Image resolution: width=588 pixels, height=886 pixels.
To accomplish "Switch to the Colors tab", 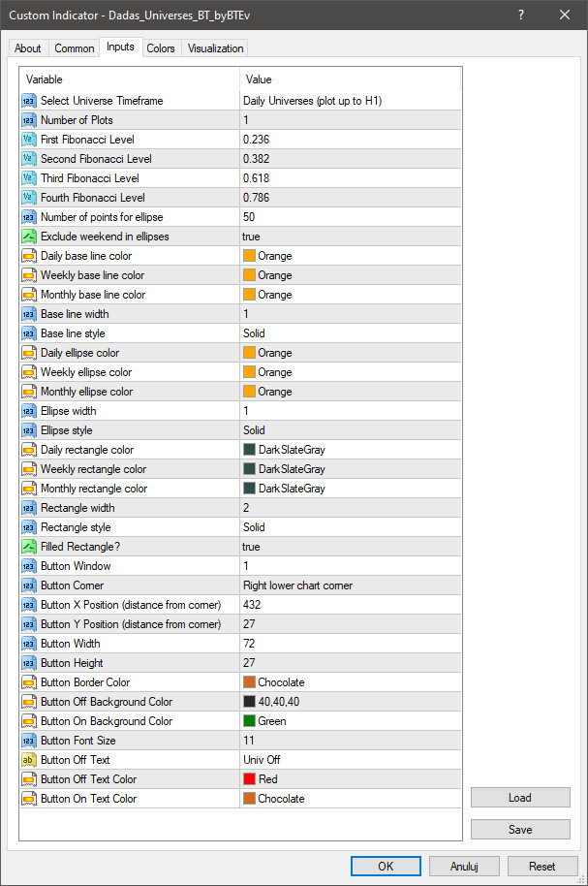I will (x=161, y=48).
